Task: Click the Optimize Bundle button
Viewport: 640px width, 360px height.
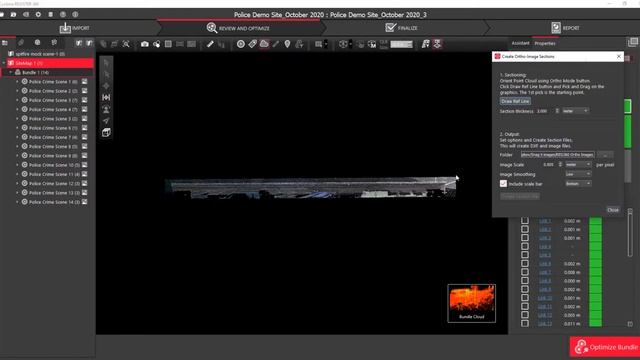Action: tap(605, 347)
